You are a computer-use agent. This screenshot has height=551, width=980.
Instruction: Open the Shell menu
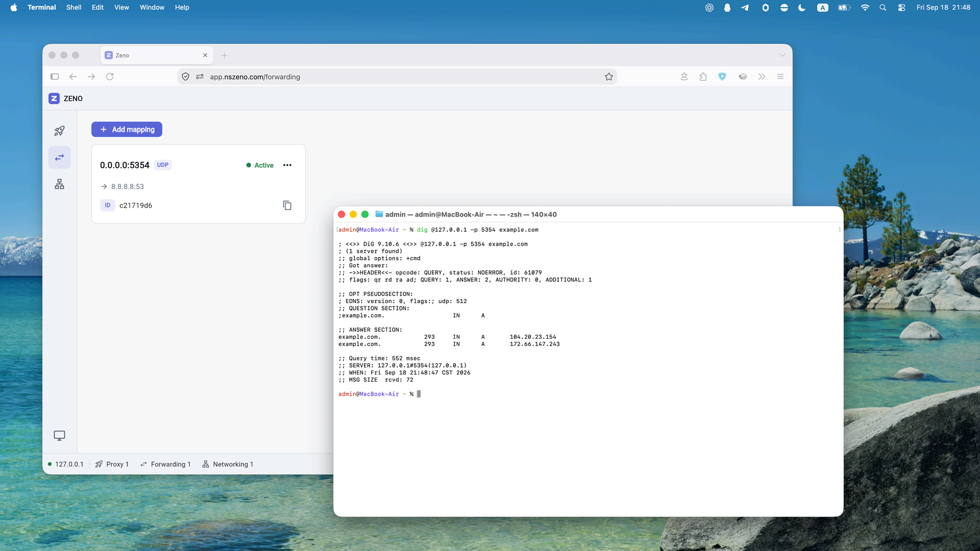point(74,8)
